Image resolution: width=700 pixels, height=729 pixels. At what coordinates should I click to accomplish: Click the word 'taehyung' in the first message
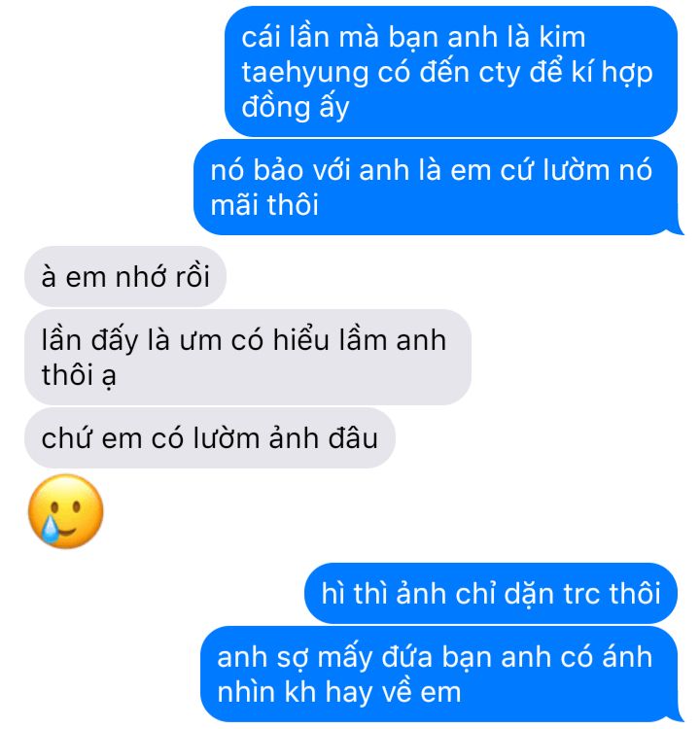click(x=304, y=74)
